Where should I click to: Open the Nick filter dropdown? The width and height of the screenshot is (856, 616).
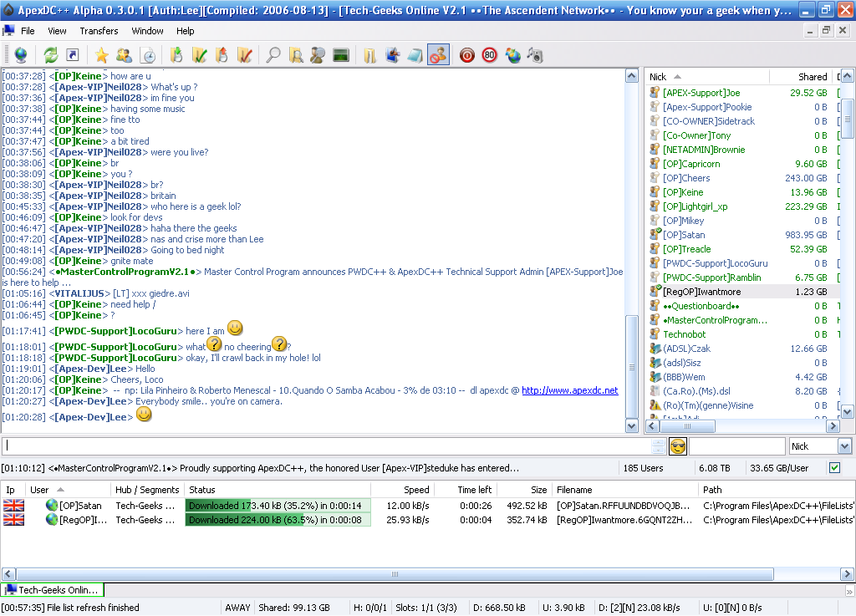tap(844, 446)
